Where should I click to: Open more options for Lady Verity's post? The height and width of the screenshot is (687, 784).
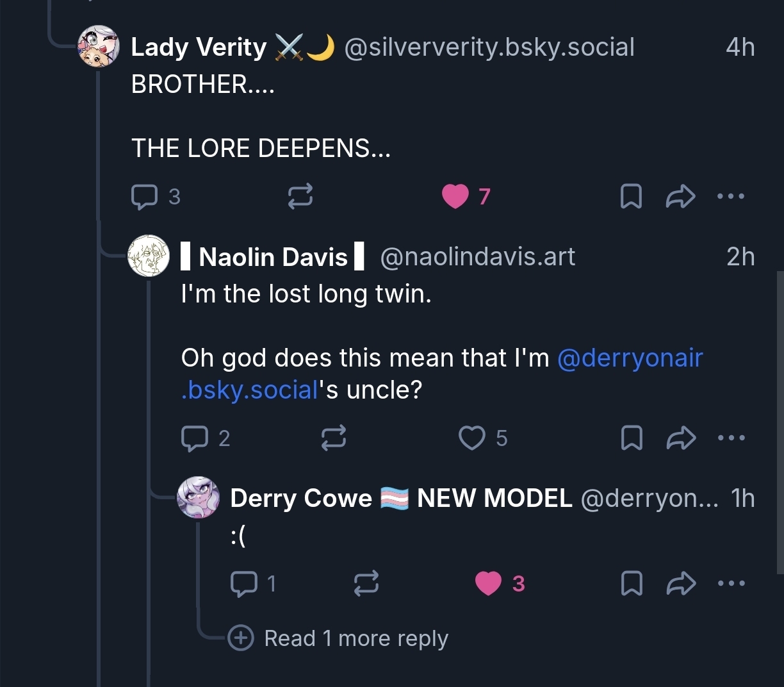(731, 196)
